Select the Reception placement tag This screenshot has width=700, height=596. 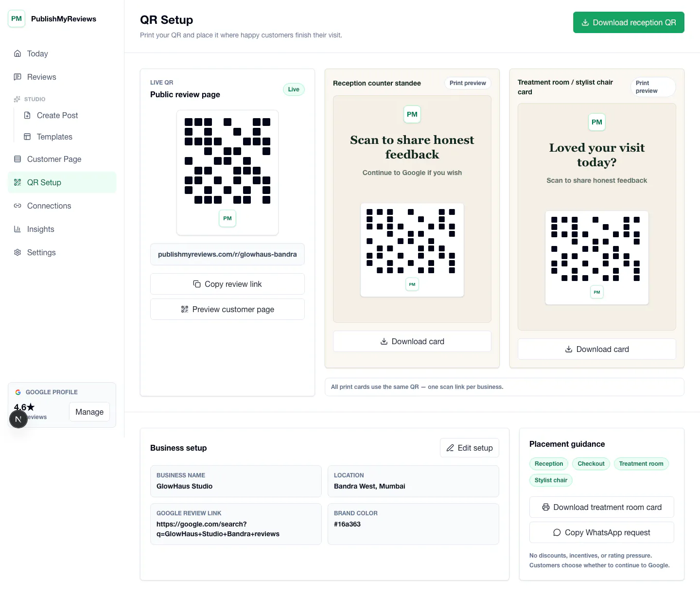coord(549,464)
